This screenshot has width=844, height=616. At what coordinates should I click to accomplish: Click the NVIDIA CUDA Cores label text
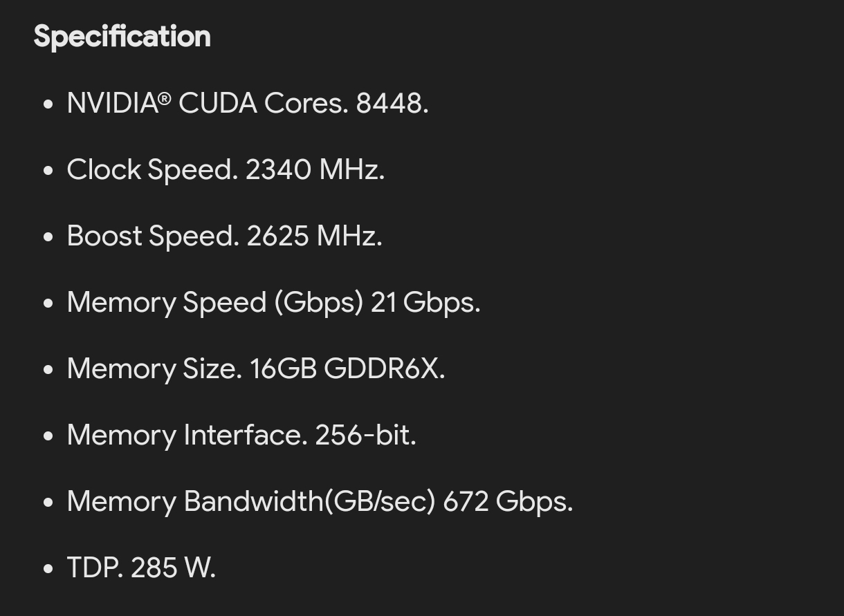click(x=206, y=104)
